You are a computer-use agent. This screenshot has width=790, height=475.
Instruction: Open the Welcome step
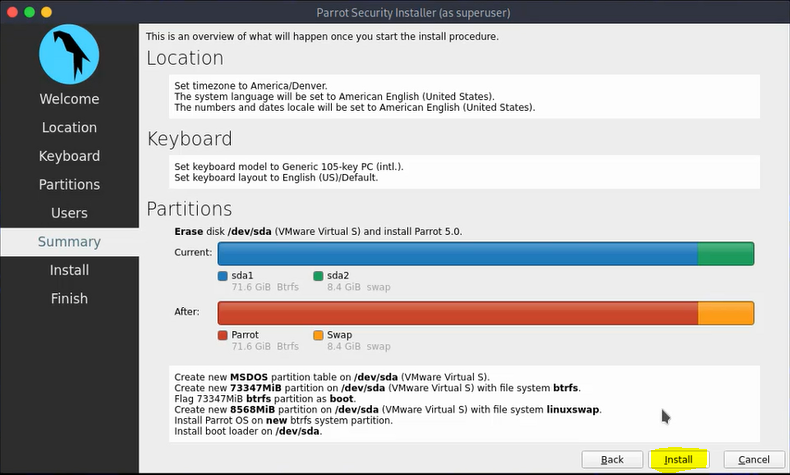(69, 99)
